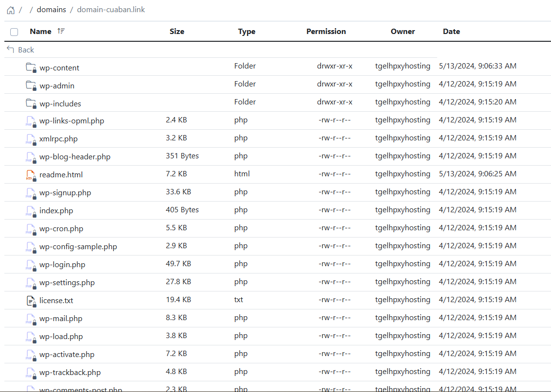Click the index.php file icon

31,211
